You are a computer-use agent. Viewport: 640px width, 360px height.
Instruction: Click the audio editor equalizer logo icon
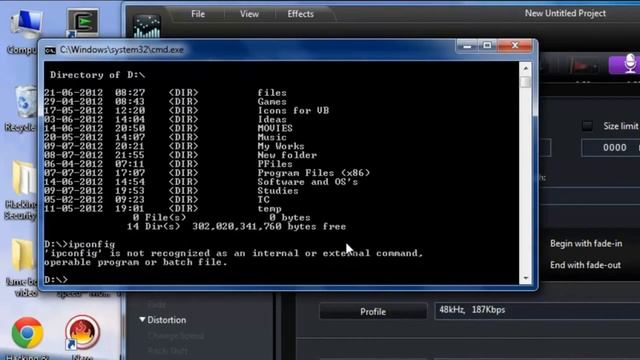click(147, 26)
